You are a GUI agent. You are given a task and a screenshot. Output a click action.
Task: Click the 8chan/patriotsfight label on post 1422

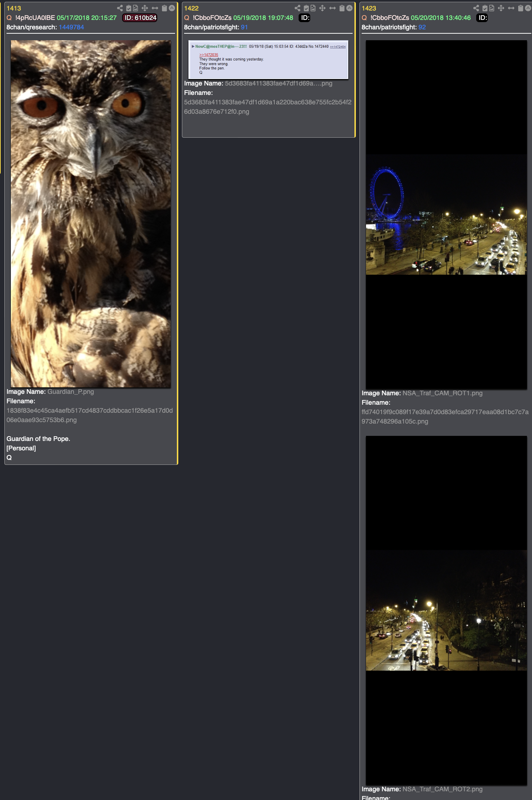(212, 27)
